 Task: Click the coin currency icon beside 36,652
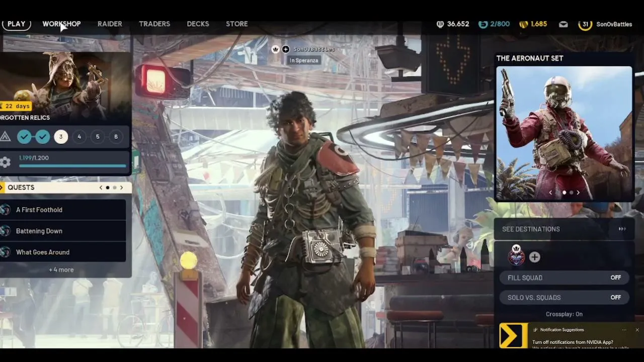pyautogui.click(x=440, y=24)
